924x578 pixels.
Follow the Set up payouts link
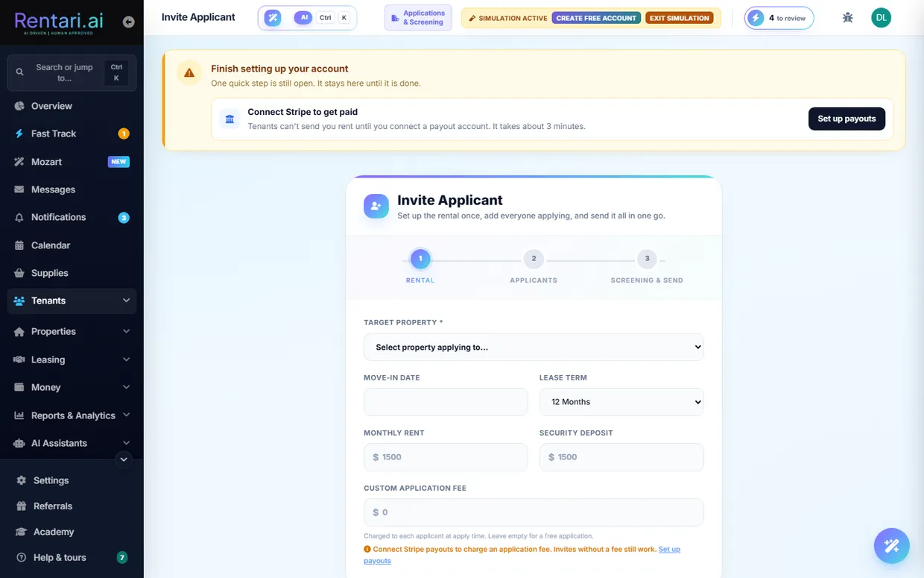(669, 549)
